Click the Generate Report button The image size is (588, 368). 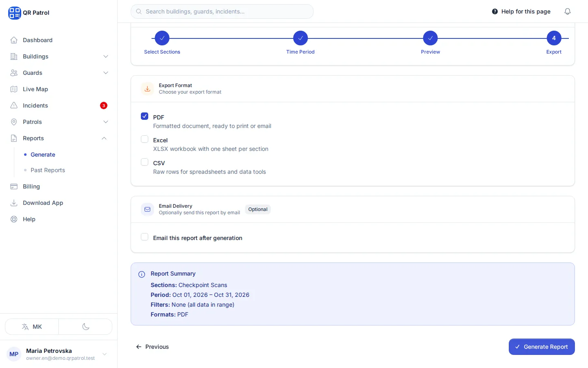point(541,347)
